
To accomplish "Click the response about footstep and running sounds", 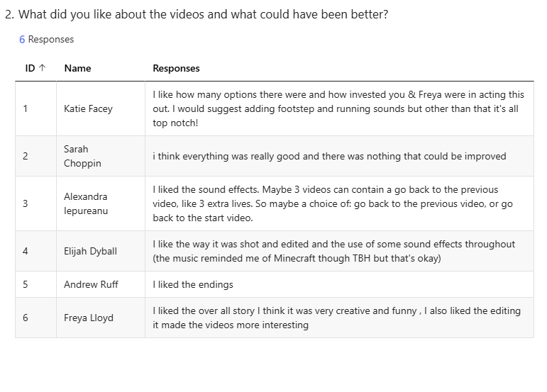I will pos(338,108).
